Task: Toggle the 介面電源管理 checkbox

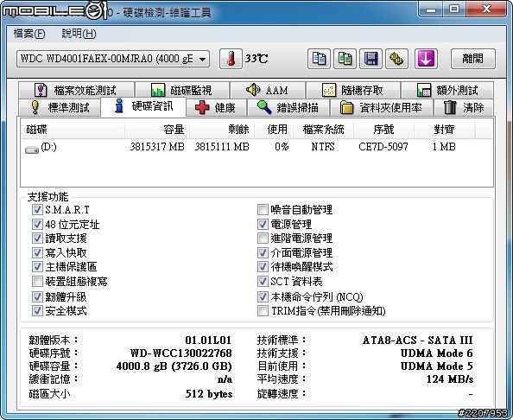Action: coord(263,252)
